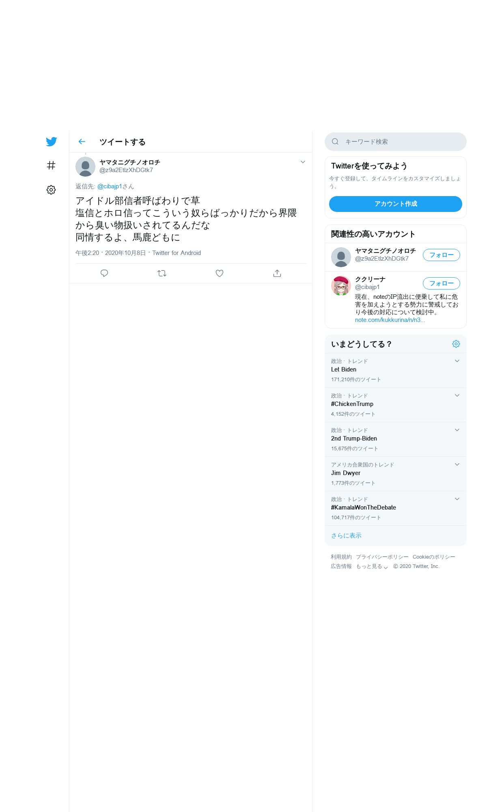Screen dimensions: 504x812
Task: Follow ヤマタニグチノオロチ in related accounts
Action: [x=442, y=255]
